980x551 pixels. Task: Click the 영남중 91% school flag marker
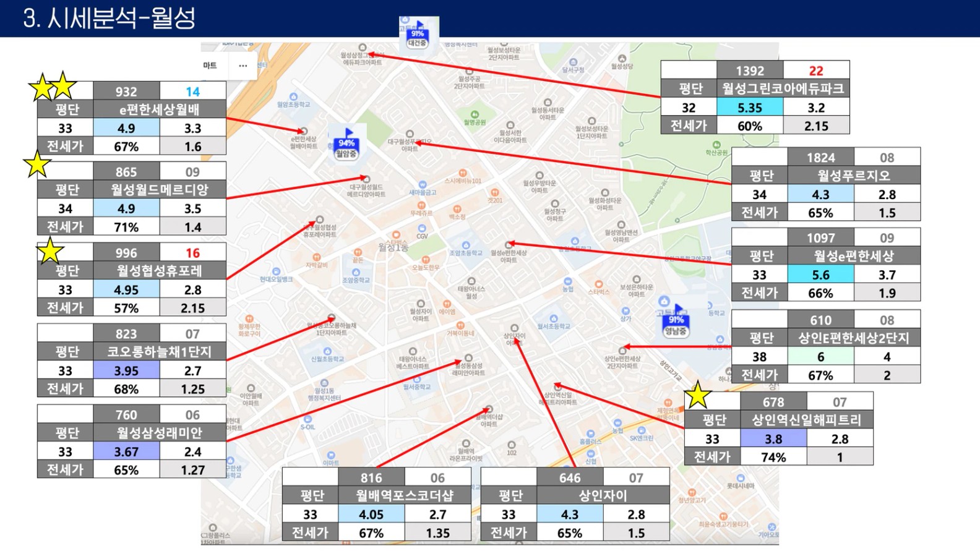pos(676,322)
